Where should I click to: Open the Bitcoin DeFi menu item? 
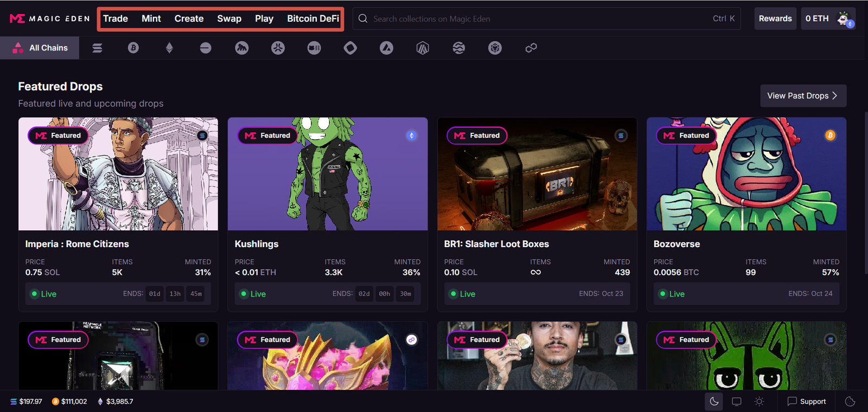[x=313, y=18]
